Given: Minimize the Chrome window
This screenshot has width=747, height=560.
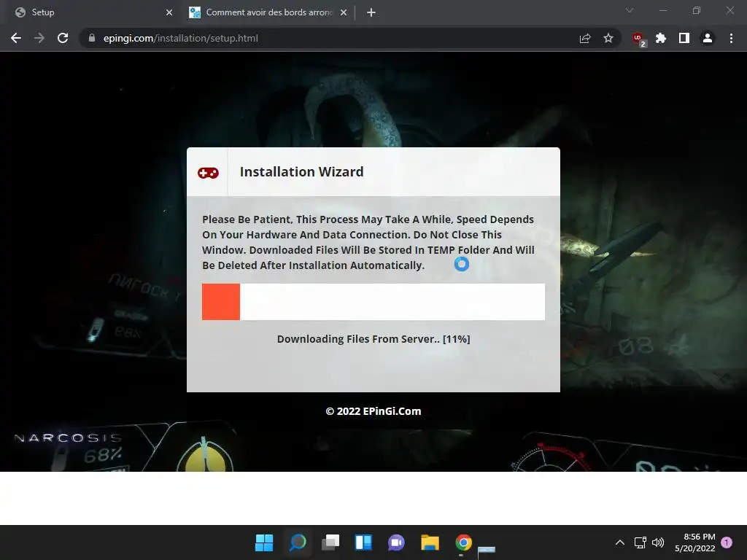Looking at the screenshot, I should (x=662, y=10).
